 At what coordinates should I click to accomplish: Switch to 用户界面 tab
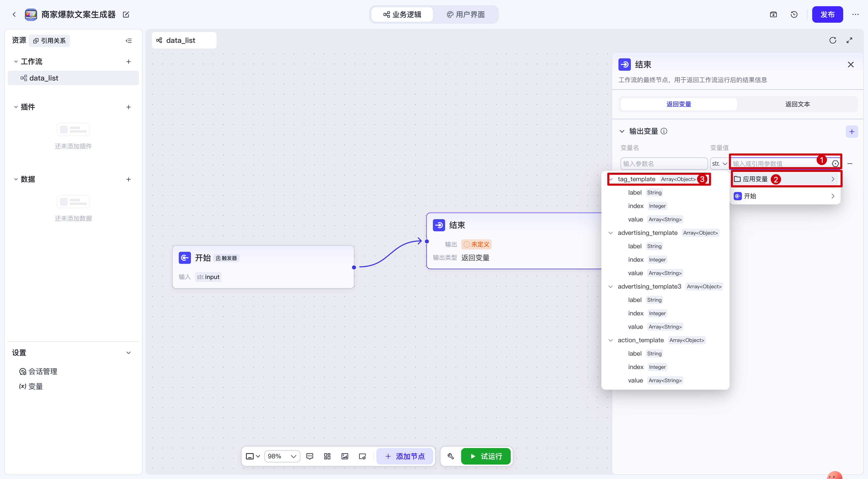[x=466, y=14]
